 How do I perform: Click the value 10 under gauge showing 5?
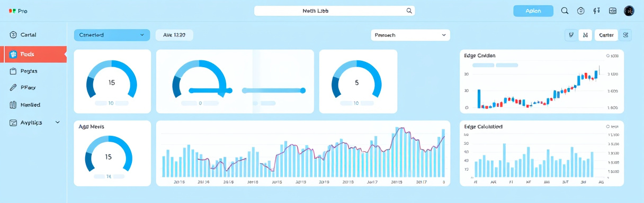[x=356, y=104]
